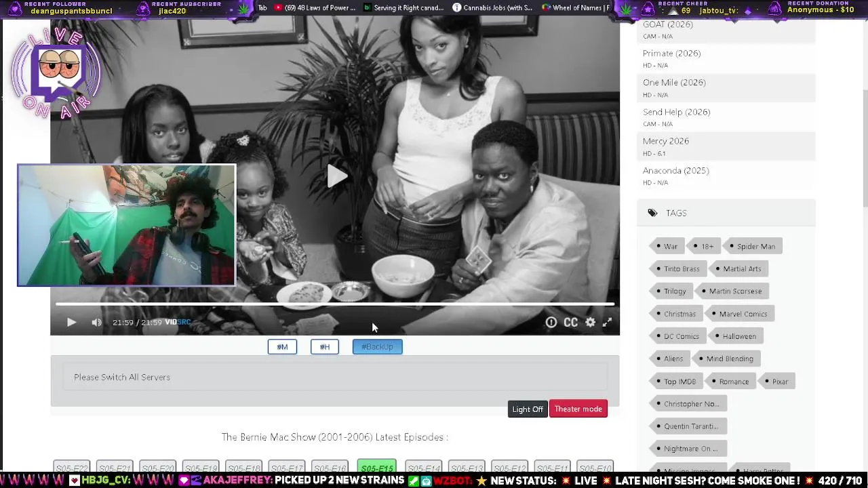Open episode S05-E22
Screen dimensions: 868x488
(x=72, y=468)
